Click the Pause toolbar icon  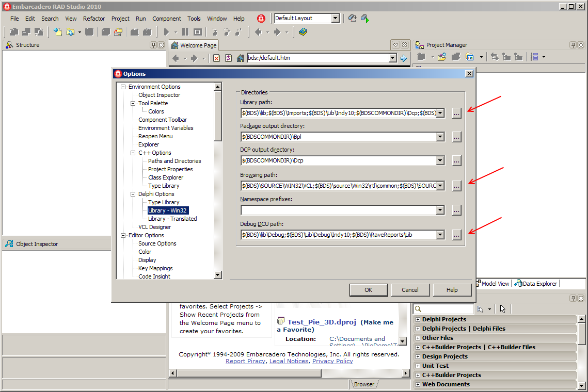(185, 32)
